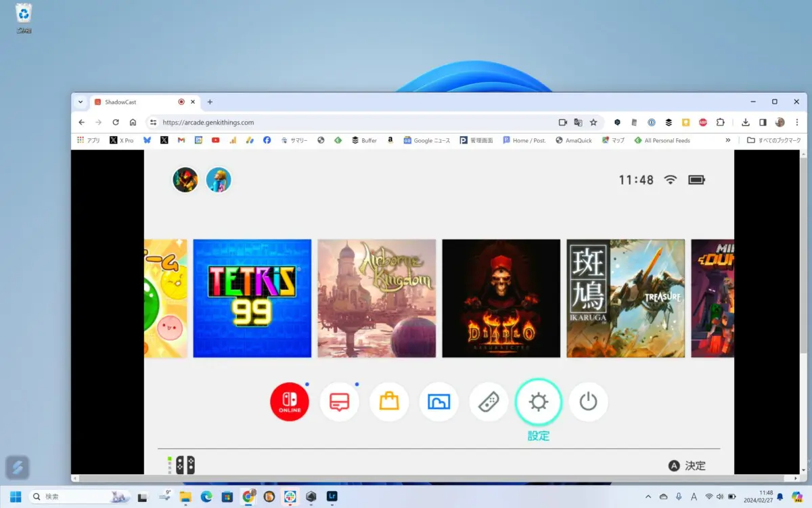Open the Controllers icon in Switch menu
812x508 pixels.
(489, 402)
